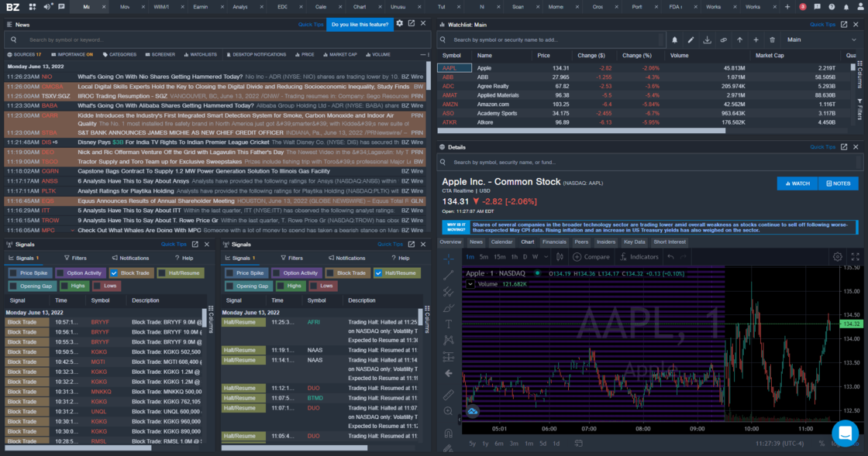This screenshot has height=456, width=868.
Task: Delete the watchlist using the trash icon
Action: pyautogui.click(x=773, y=39)
